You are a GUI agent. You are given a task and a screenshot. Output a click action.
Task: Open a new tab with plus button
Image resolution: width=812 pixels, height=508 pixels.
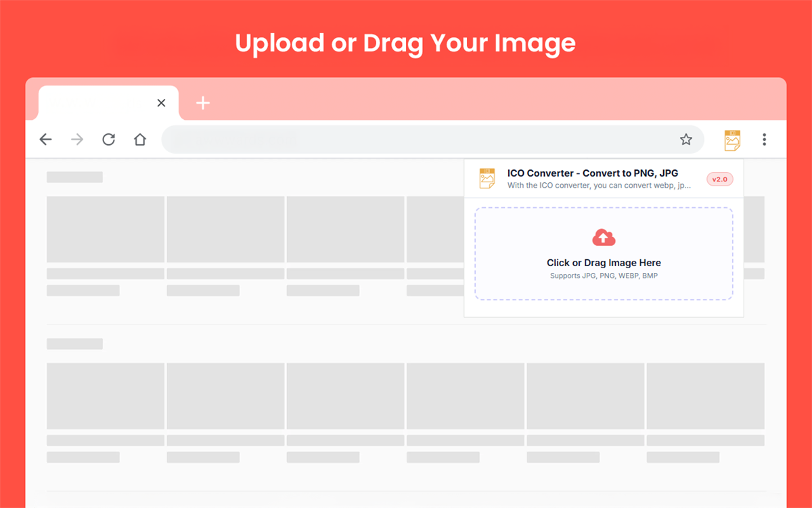point(203,103)
